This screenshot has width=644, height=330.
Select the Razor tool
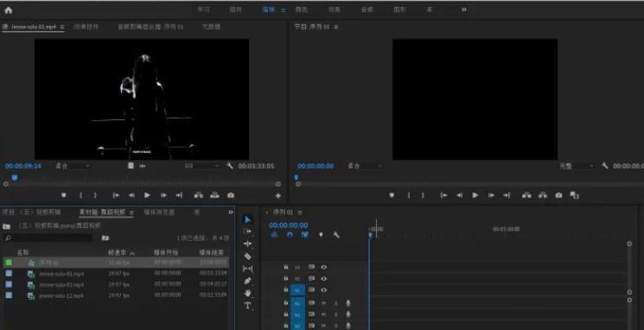pyautogui.click(x=247, y=256)
